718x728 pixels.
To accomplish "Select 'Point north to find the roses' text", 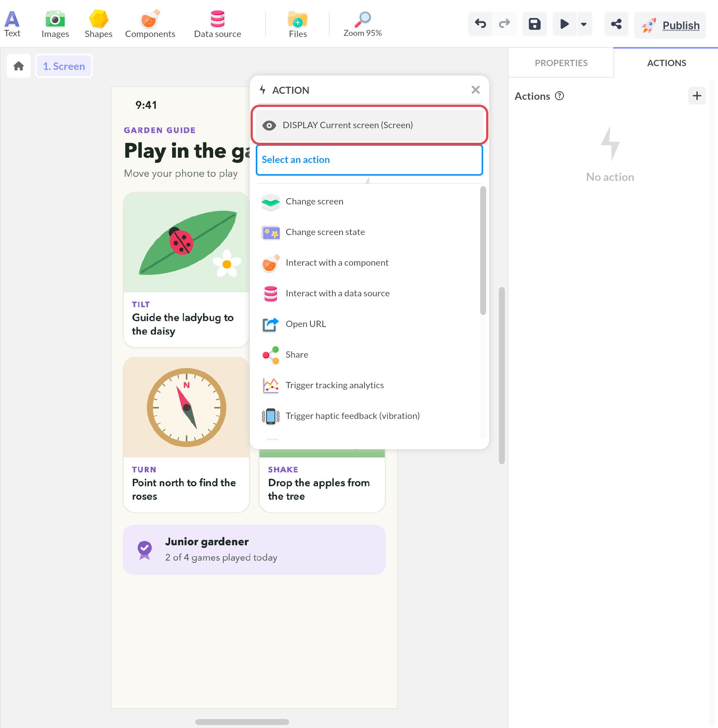I will 184,489.
